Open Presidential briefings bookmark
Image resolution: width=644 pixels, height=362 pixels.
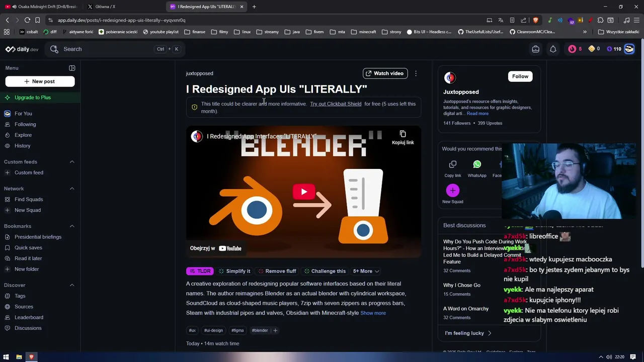(x=38, y=237)
